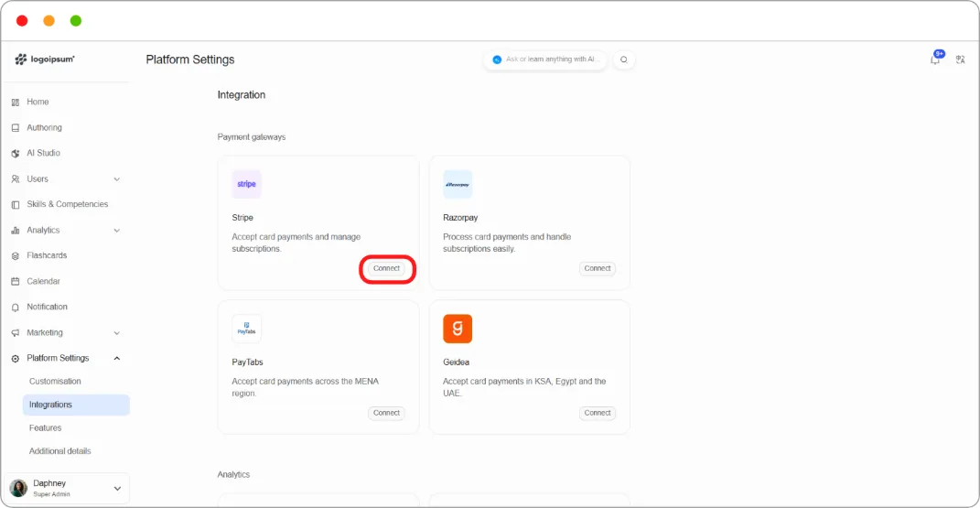Click the Razorpay card title text
Viewport: 980px width, 508px height.
tap(460, 218)
